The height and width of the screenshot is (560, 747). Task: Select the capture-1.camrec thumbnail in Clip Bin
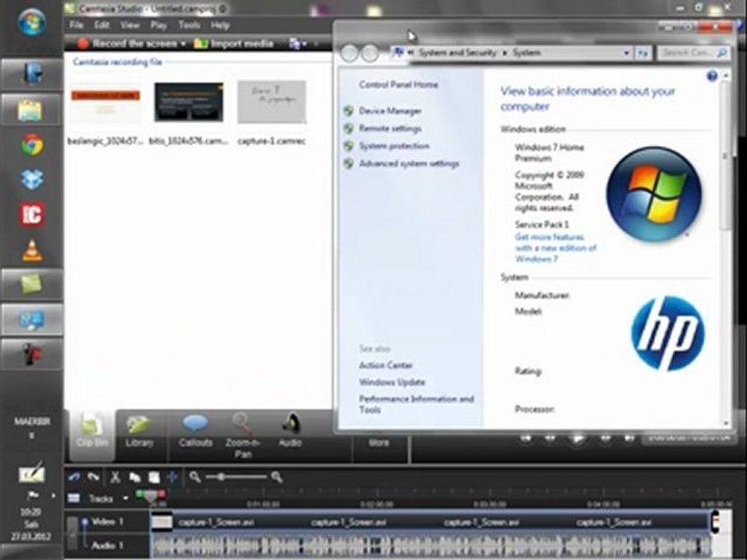pos(272,102)
